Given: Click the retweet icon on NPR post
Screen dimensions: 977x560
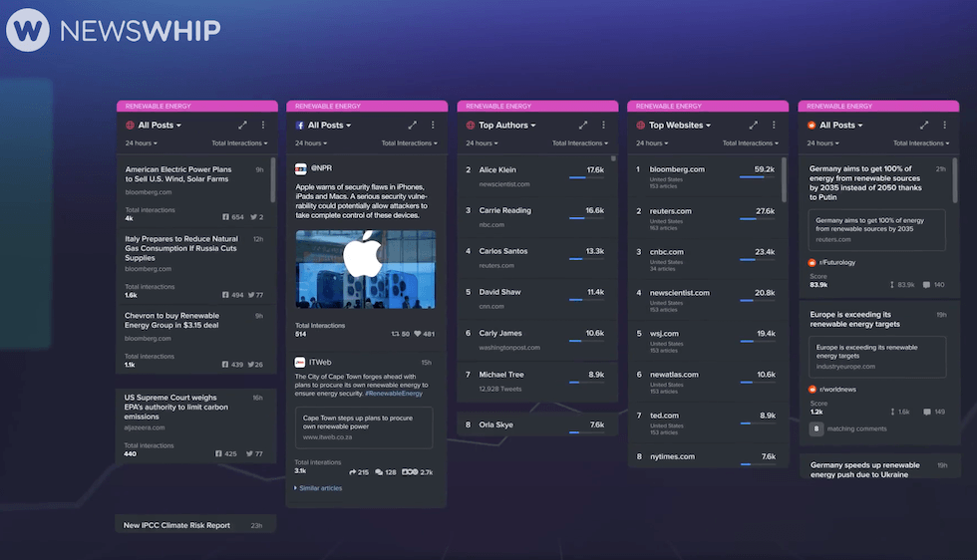Looking at the screenshot, I should (395, 334).
